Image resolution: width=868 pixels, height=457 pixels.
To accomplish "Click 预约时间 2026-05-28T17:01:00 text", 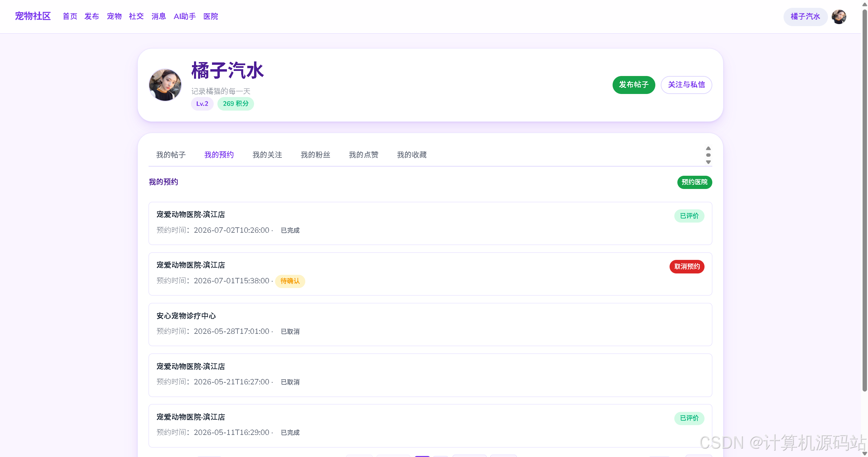I will coord(213,331).
